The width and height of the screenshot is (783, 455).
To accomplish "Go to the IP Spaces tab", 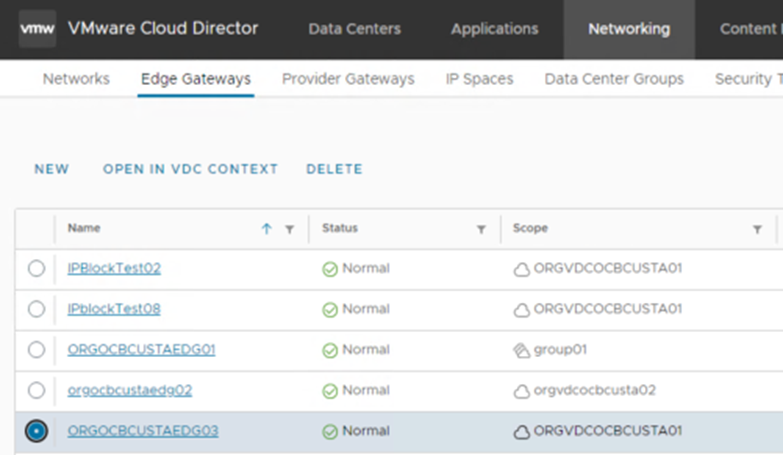I will point(479,79).
